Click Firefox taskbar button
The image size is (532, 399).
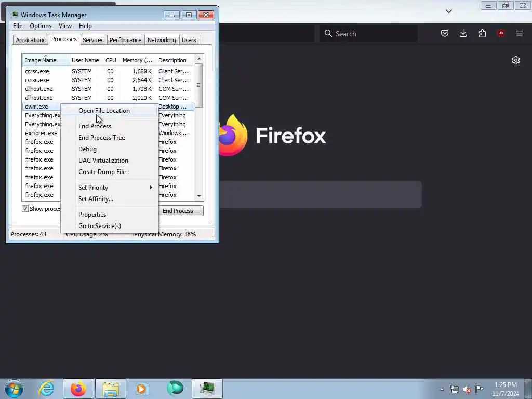click(78, 389)
